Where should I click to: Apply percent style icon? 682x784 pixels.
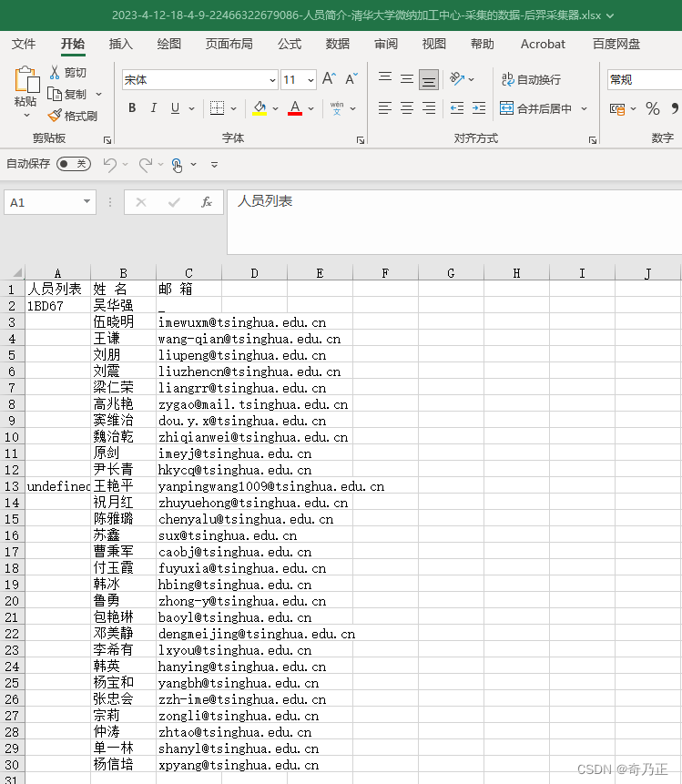pos(653,108)
